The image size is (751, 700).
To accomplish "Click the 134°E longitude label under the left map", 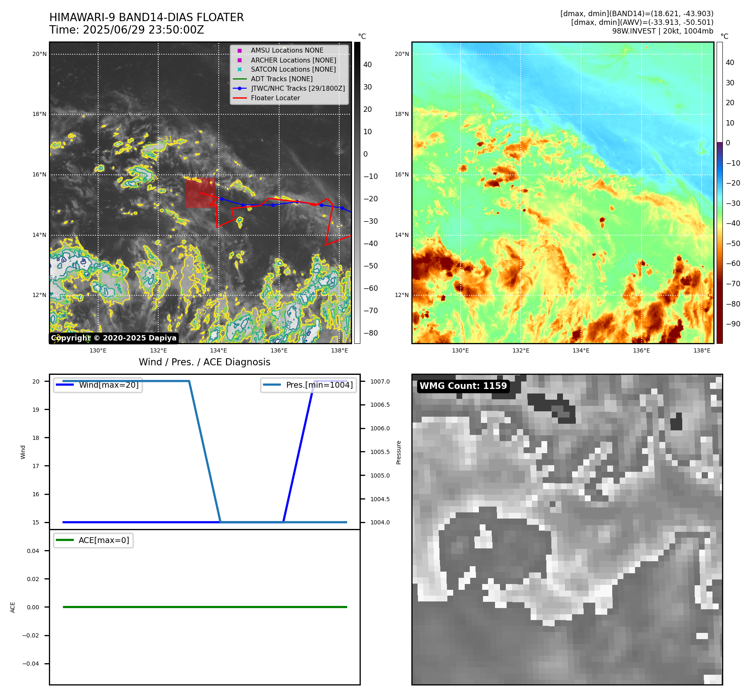I will tap(219, 350).
